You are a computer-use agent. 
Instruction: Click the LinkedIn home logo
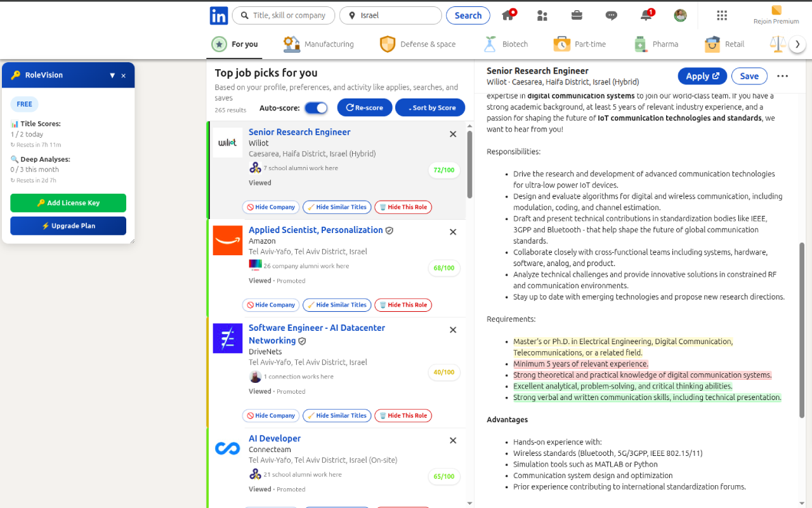(218, 15)
